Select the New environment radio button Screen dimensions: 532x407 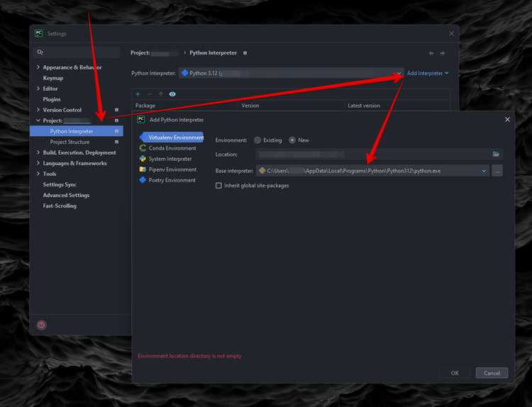click(x=292, y=140)
